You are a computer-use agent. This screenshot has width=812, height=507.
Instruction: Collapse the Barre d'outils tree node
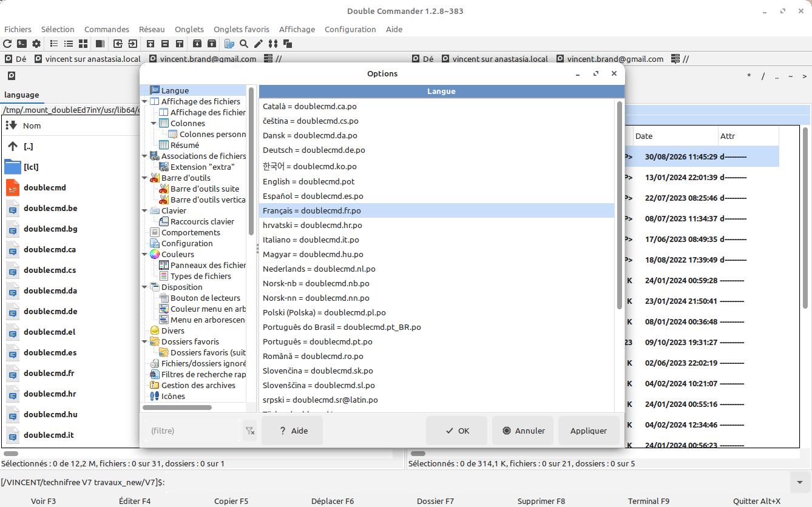pyautogui.click(x=144, y=178)
